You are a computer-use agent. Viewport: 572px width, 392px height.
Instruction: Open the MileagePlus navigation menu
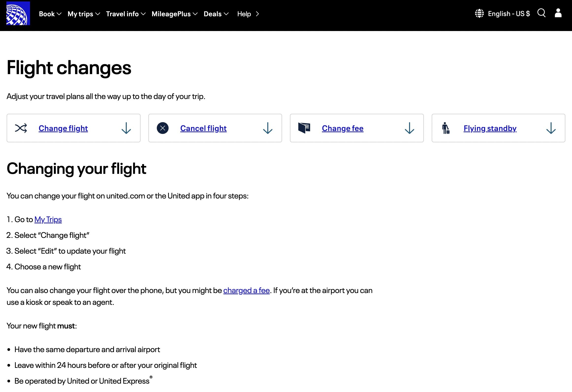point(175,14)
